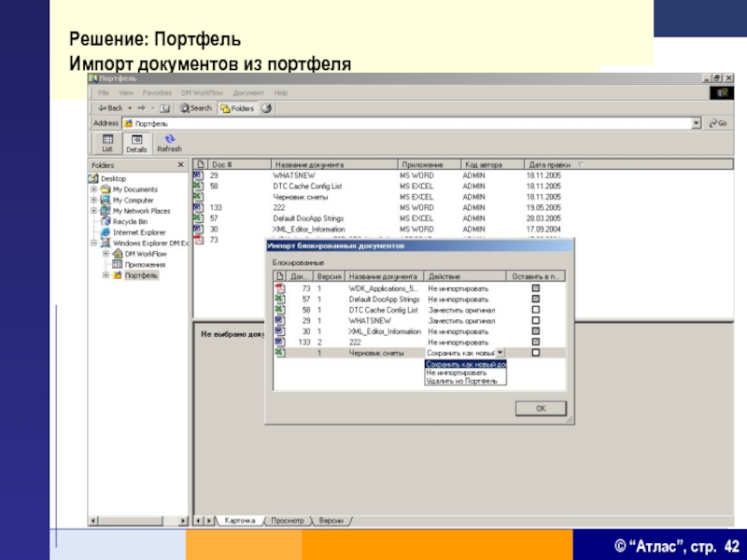Viewport: 747px width, 560px height.
Task: Check the keep checkbox for DTC Cache Config List
Action: click(x=535, y=310)
